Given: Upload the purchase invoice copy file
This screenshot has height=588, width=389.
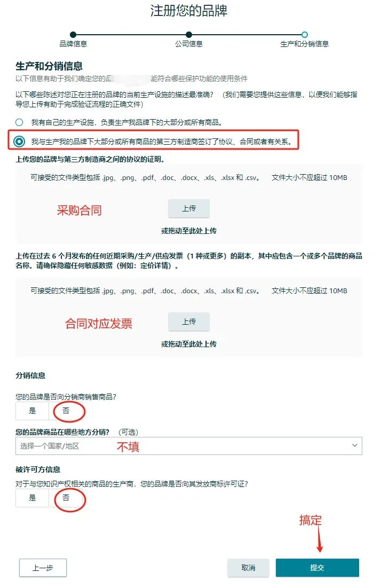Looking at the screenshot, I should coord(188,322).
